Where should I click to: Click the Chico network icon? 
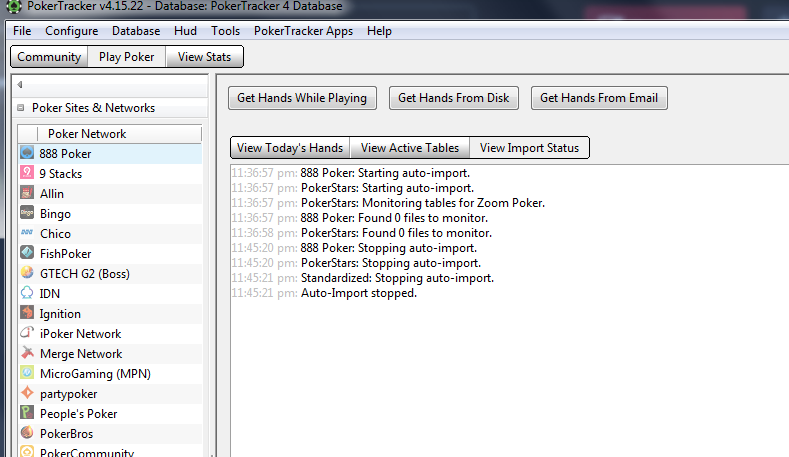point(27,233)
